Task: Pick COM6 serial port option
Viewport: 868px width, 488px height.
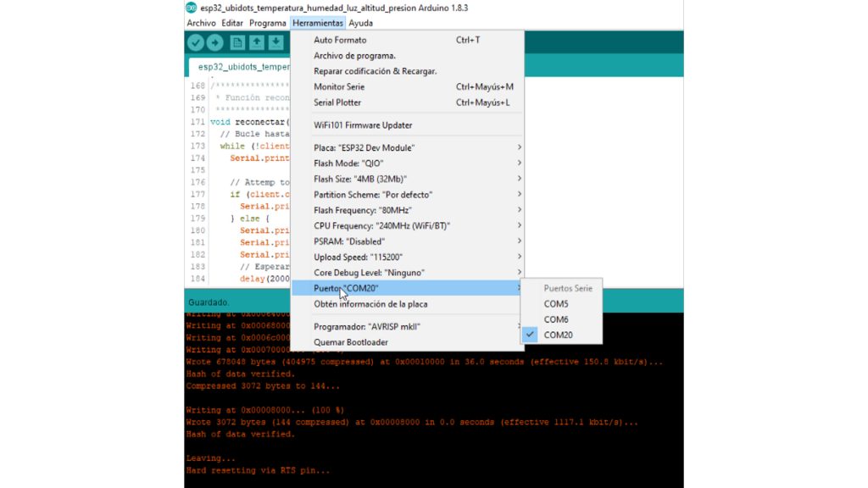Action: click(556, 319)
